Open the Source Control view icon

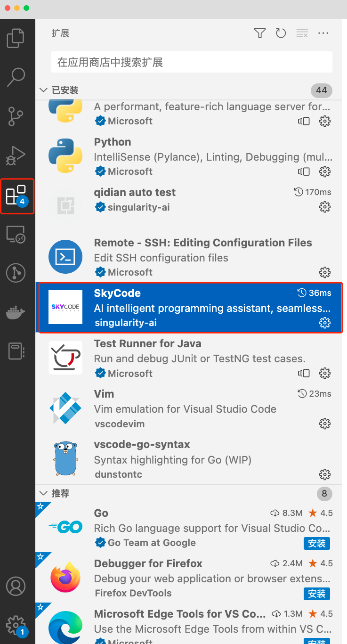coord(16,116)
